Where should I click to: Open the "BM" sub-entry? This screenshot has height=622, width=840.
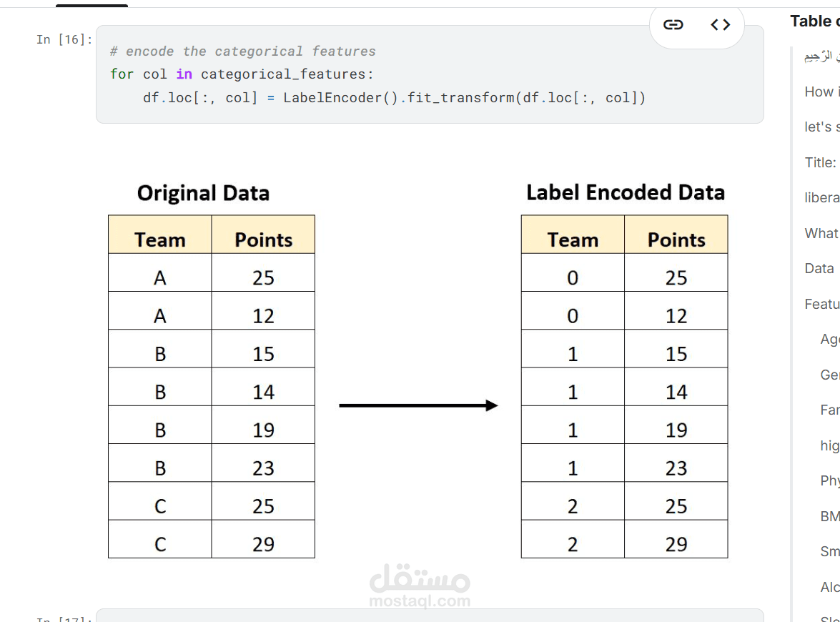pyautogui.click(x=829, y=516)
